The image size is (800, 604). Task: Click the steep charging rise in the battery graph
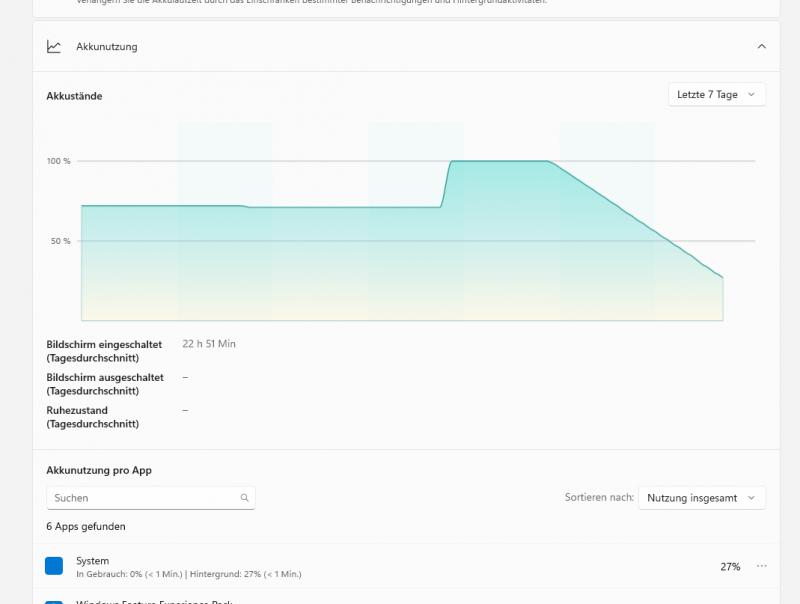[x=446, y=183]
